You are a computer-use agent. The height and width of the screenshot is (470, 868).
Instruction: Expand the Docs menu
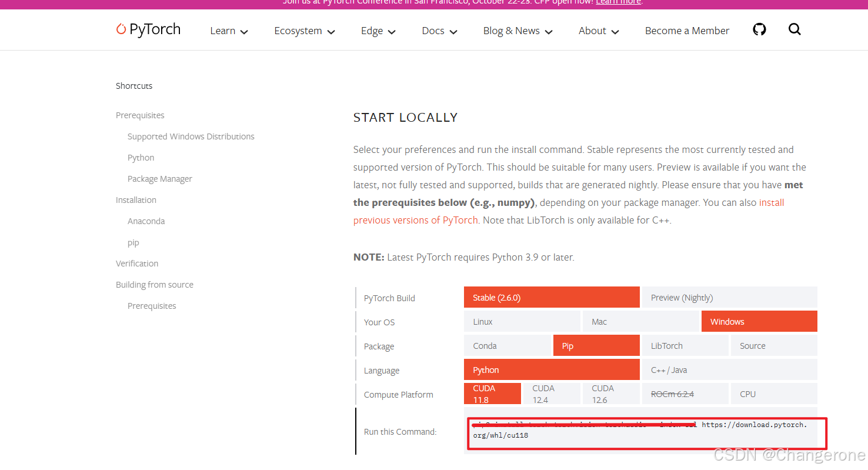click(x=439, y=31)
